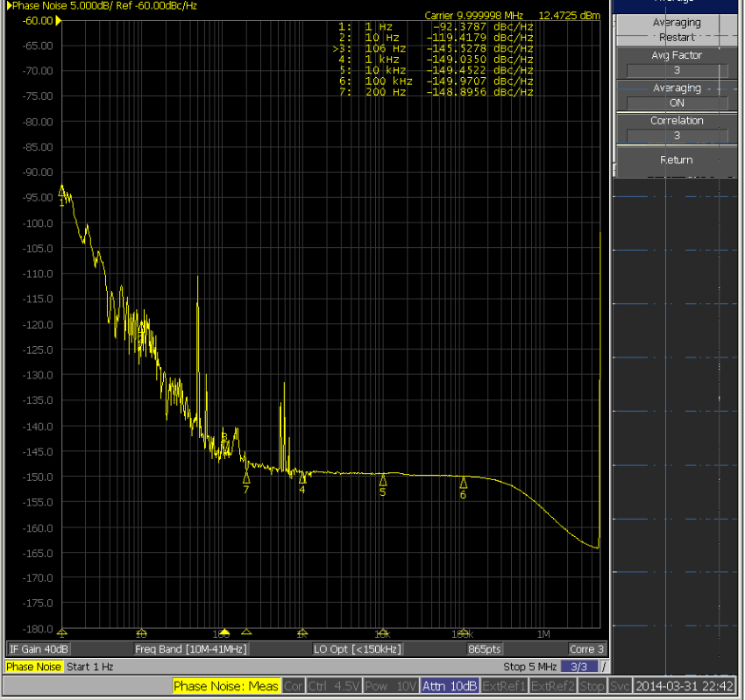Click the -150.0 y-axis label

click(38, 477)
